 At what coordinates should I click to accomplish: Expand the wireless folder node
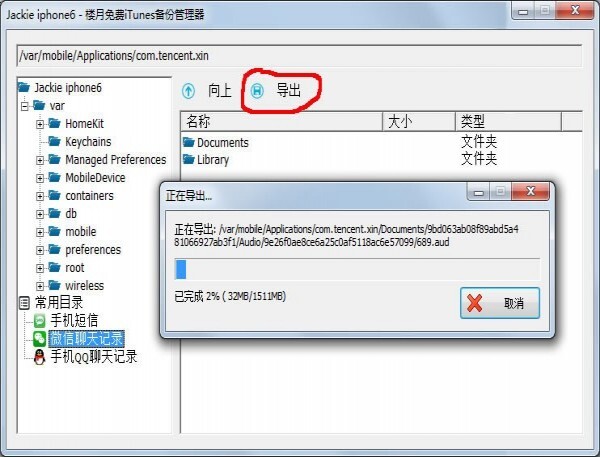[x=40, y=286]
